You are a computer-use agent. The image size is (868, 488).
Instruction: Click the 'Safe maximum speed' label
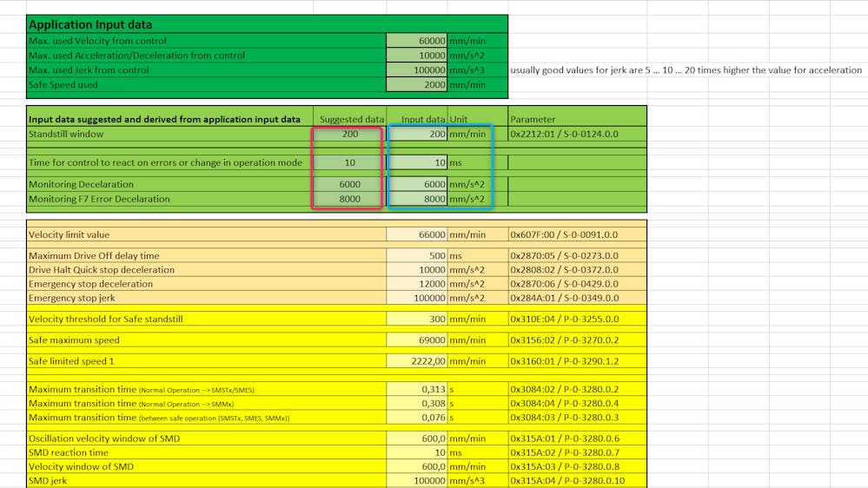pyautogui.click(x=74, y=340)
